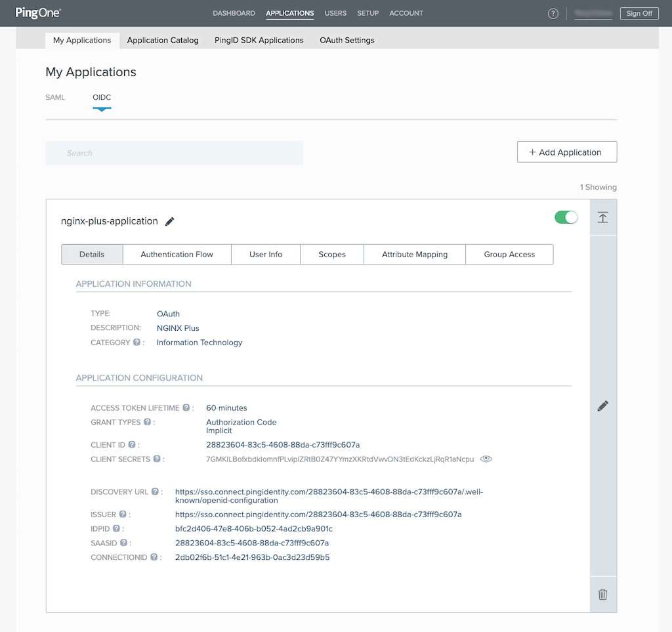Open the DISCOVERY URL help icon
Viewport: 672px width, 632px height.
(155, 492)
